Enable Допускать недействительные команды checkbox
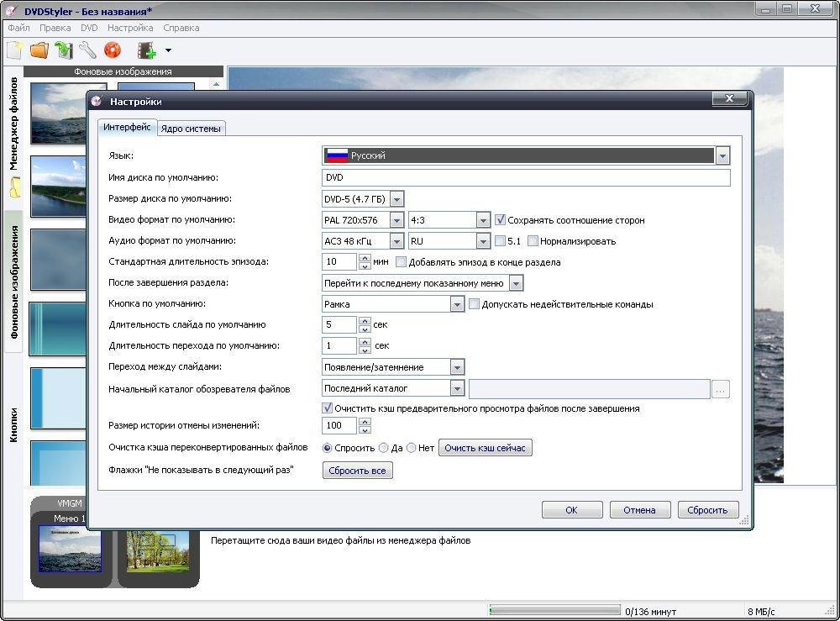The width and height of the screenshot is (840, 621). (x=474, y=304)
